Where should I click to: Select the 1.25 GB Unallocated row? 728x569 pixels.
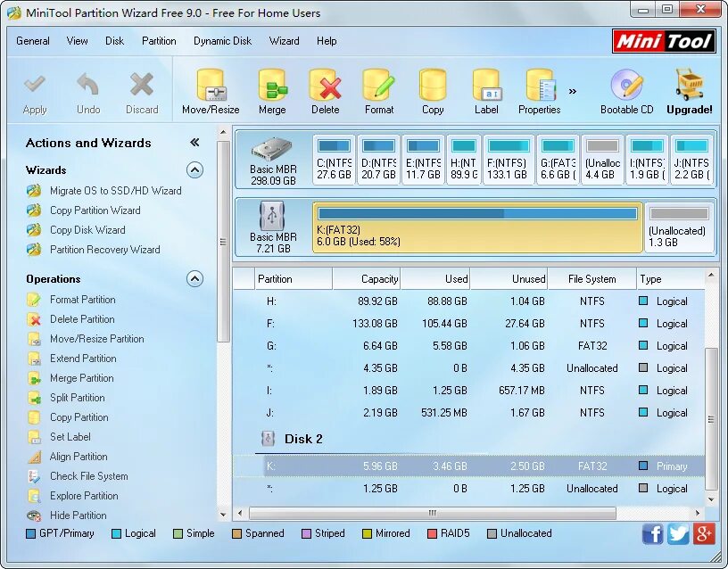tap(469, 488)
